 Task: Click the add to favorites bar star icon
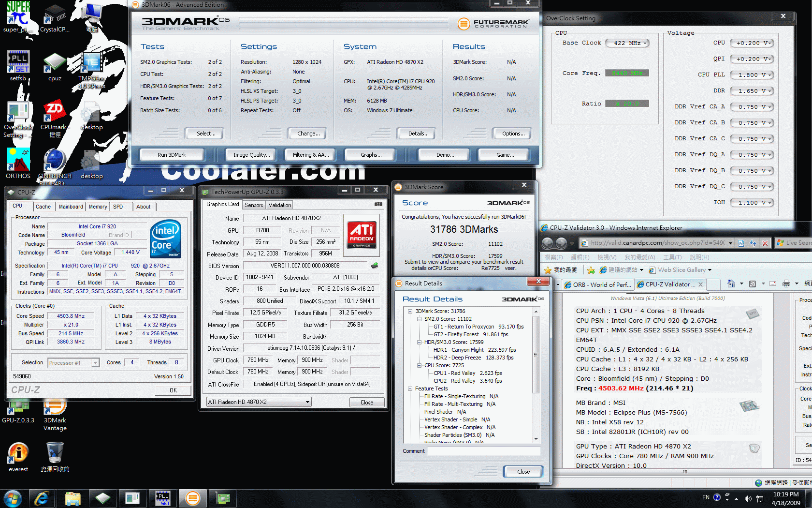point(591,270)
